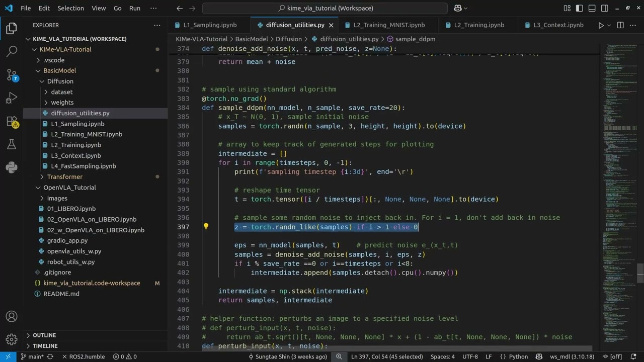Screen dimensions: 644x362
Task: Open the run button dropdown arrow
Action: (609, 25)
